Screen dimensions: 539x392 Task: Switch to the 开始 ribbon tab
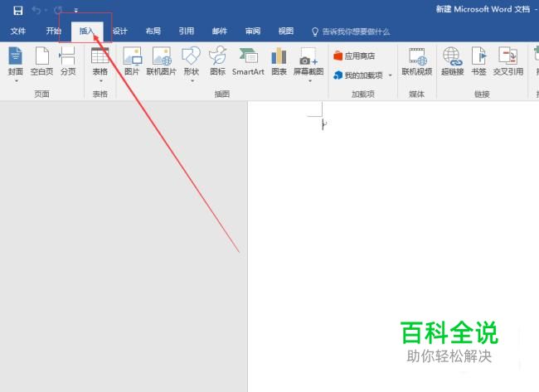pos(54,31)
